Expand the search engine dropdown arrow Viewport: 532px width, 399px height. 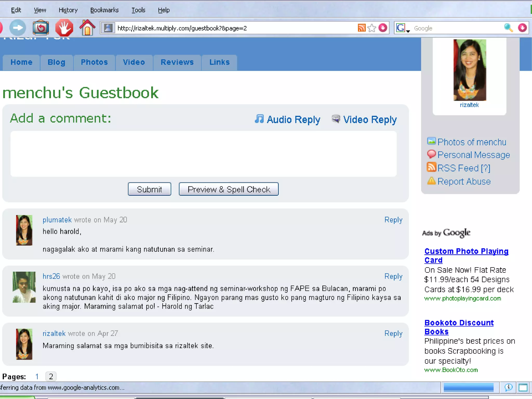408,31
